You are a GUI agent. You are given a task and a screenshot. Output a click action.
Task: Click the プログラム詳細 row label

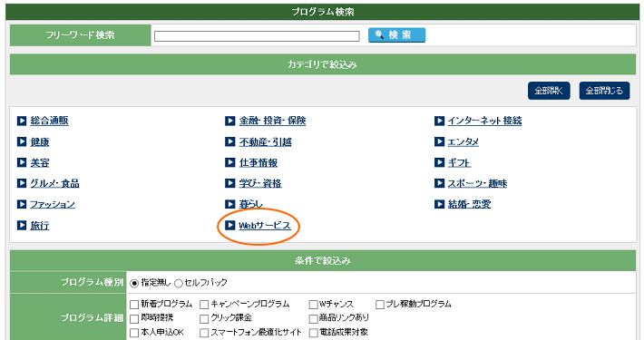click(x=92, y=317)
